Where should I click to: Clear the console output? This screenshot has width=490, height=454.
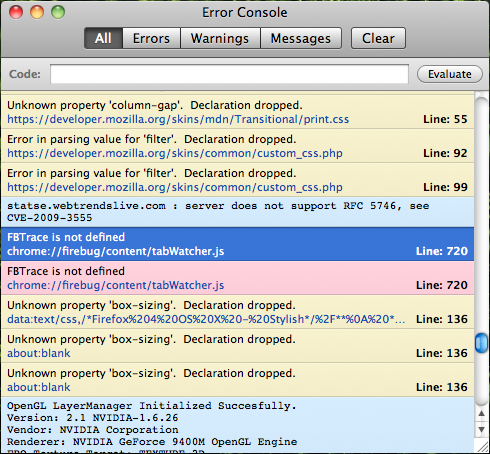coord(378,38)
